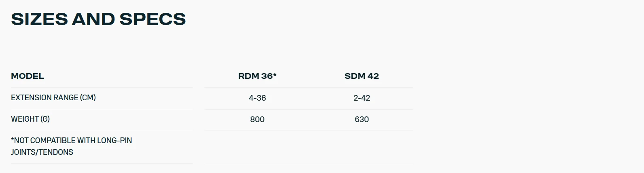
Task: Click JOINTS/TENDONS text in footnote
Action: (42, 152)
